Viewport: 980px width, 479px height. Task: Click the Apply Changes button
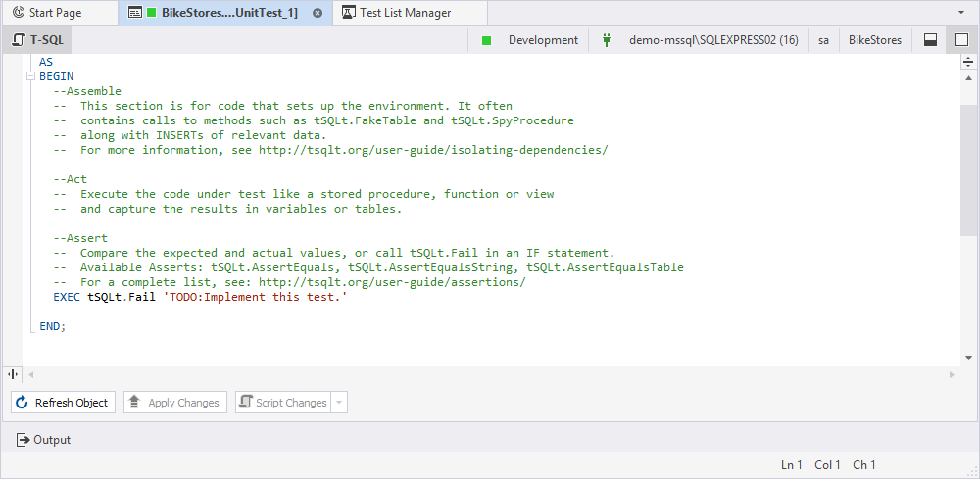(x=175, y=403)
